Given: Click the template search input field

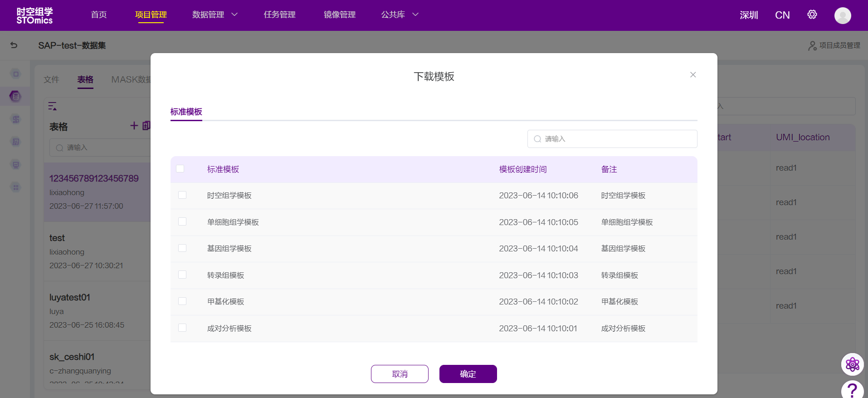Looking at the screenshot, I should pos(612,139).
